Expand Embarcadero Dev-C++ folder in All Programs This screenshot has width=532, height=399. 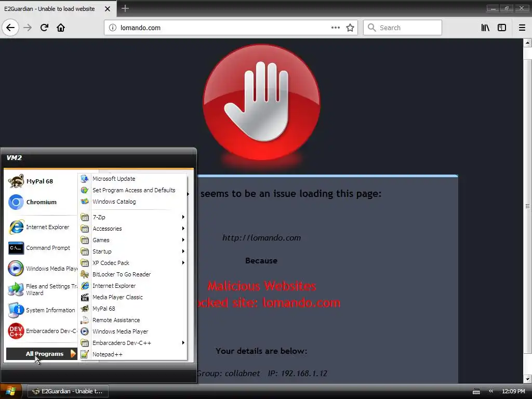(x=133, y=343)
